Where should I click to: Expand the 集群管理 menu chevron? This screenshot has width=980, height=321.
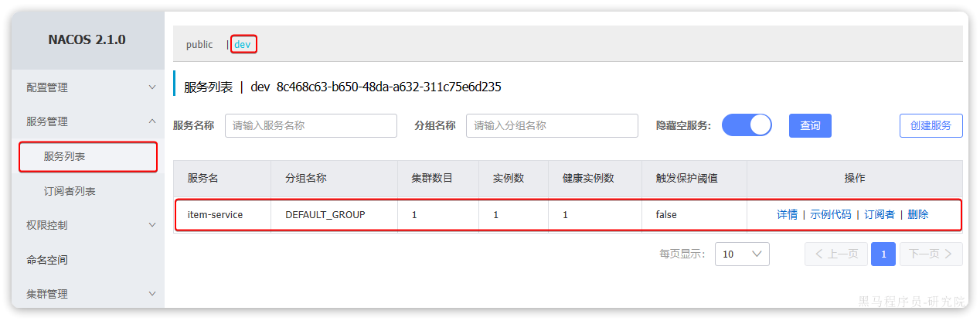[152, 294]
